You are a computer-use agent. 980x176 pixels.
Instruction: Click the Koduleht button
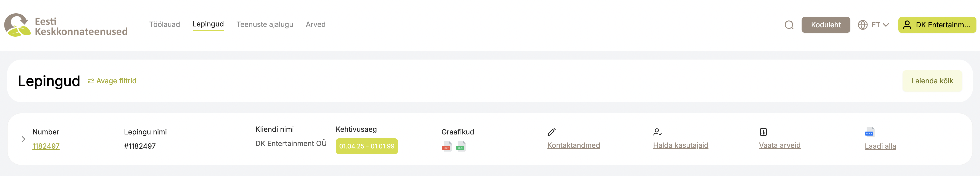[826, 25]
